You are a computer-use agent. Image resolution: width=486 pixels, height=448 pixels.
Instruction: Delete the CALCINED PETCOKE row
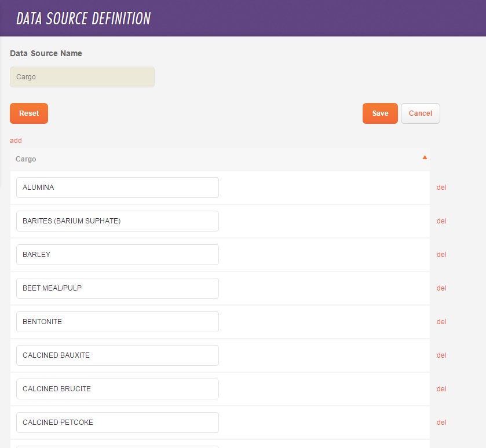[x=441, y=423]
